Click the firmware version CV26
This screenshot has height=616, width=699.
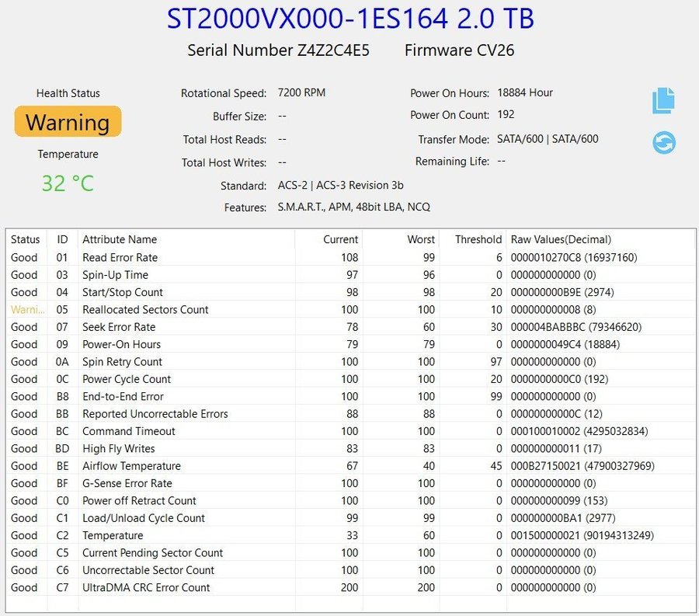(x=496, y=50)
